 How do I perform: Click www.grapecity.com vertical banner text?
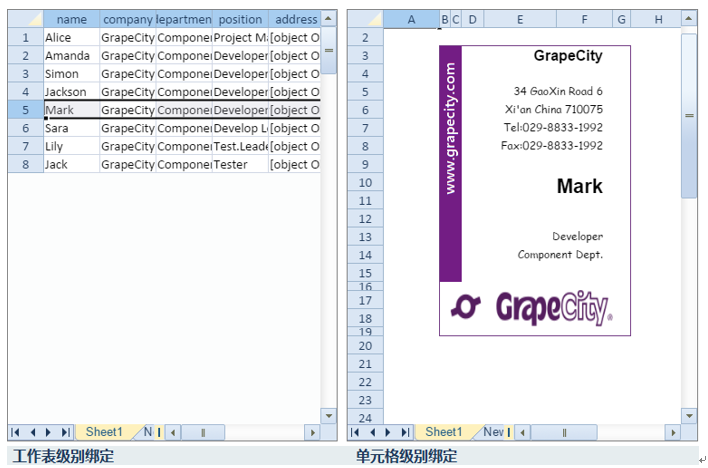(x=450, y=128)
